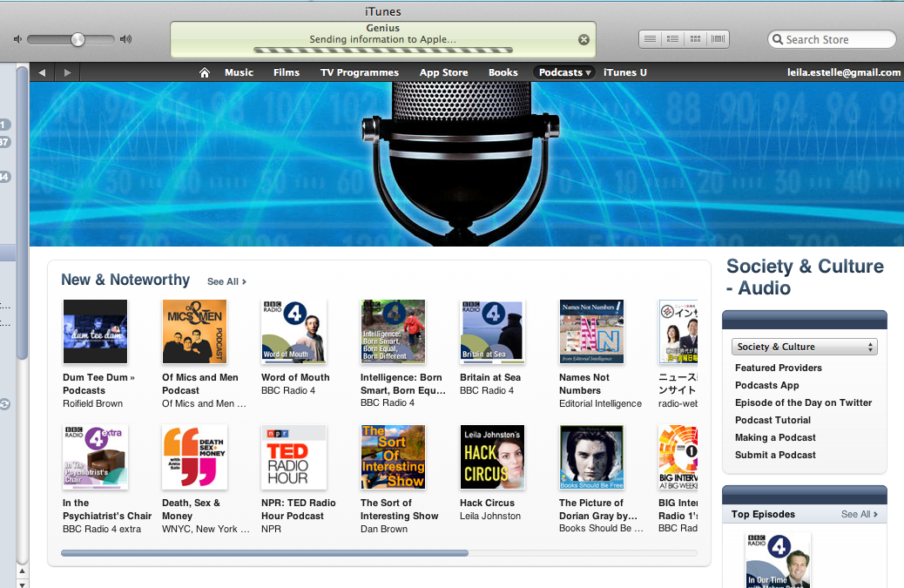Screen dimensions: 904x588
Task: Click the Britain at Sea title
Action: [490, 377]
